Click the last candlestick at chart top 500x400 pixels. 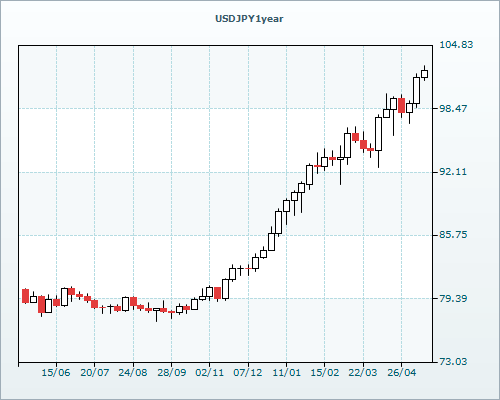coord(424,74)
